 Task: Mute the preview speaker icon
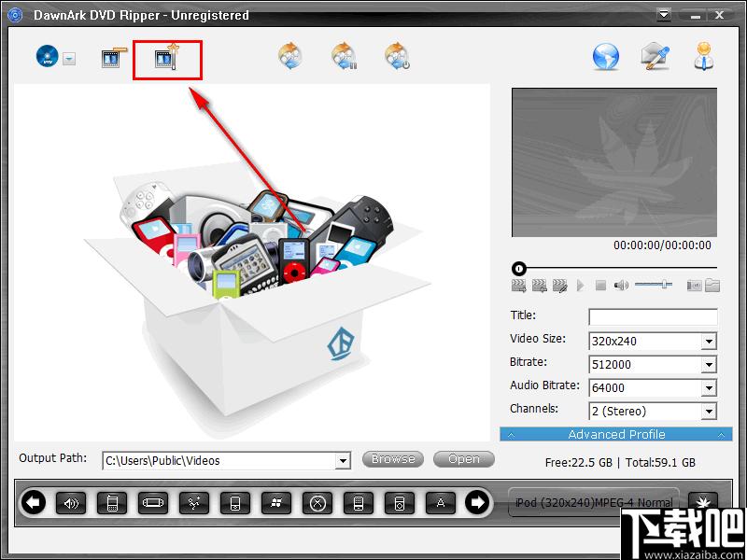[621, 286]
